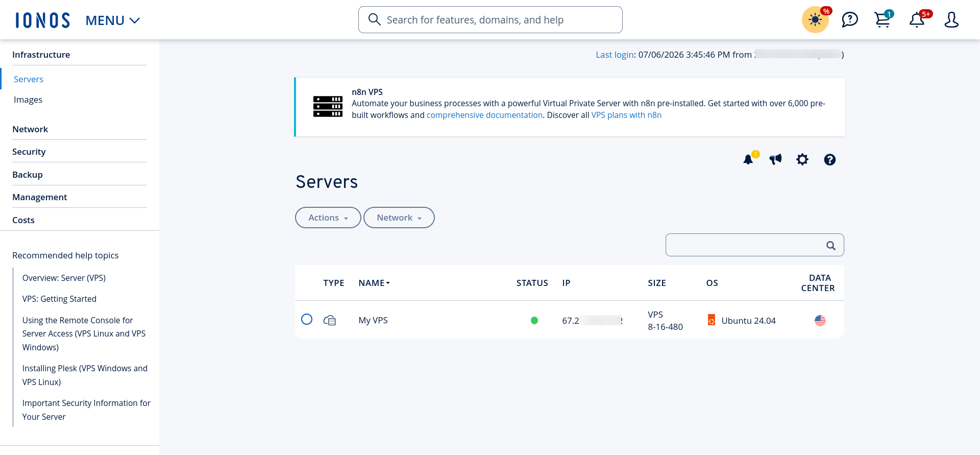Open header notifications bell with 5+ badge
This screenshot has width=980, height=455.
click(917, 20)
